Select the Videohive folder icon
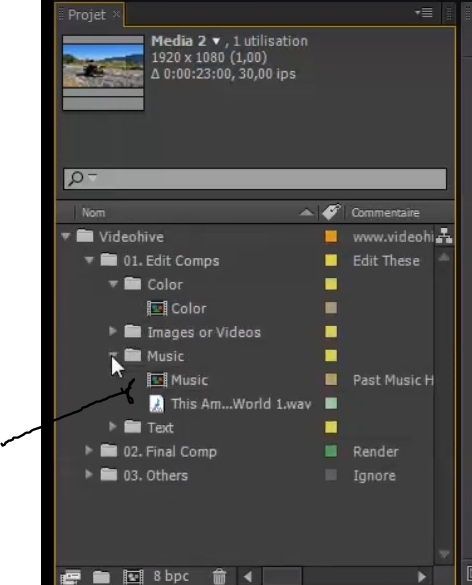Viewport: 472px width, 585px height. (85, 236)
